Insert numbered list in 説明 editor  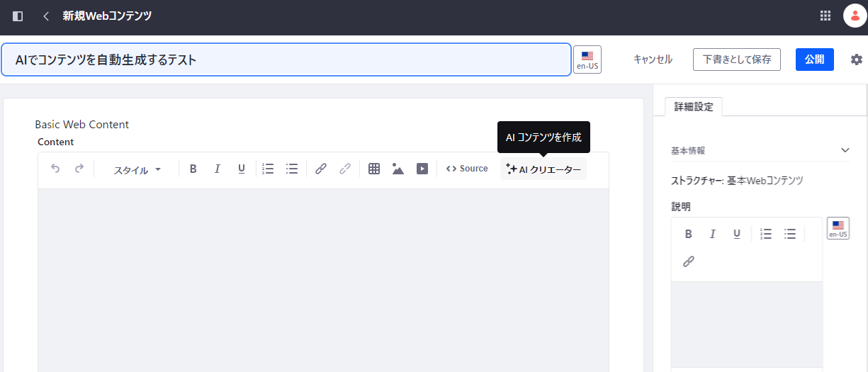[766, 234]
